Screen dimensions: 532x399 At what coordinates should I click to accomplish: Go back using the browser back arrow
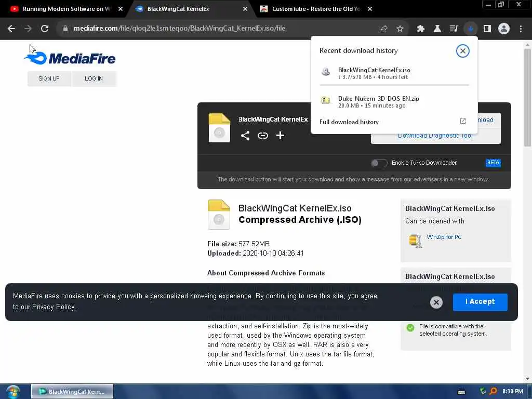tap(11, 29)
